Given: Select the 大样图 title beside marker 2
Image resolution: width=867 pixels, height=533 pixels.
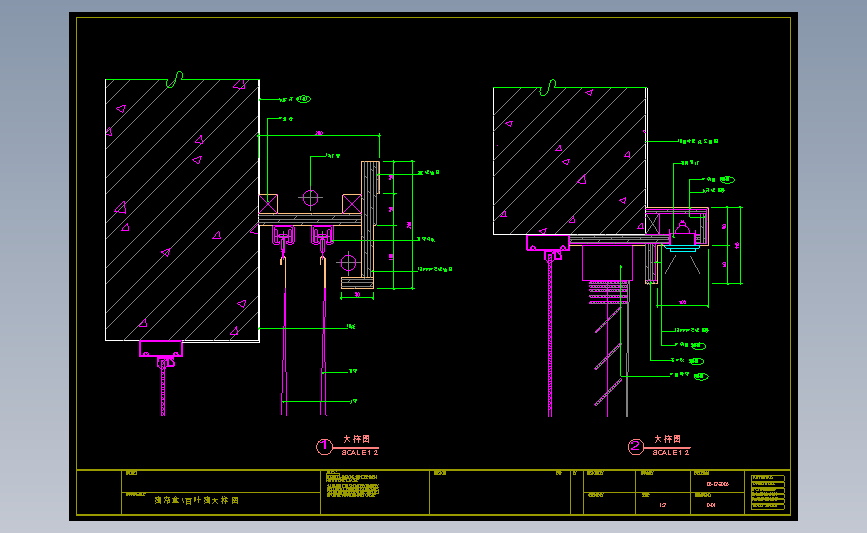Looking at the screenshot, I should (x=667, y=439).
